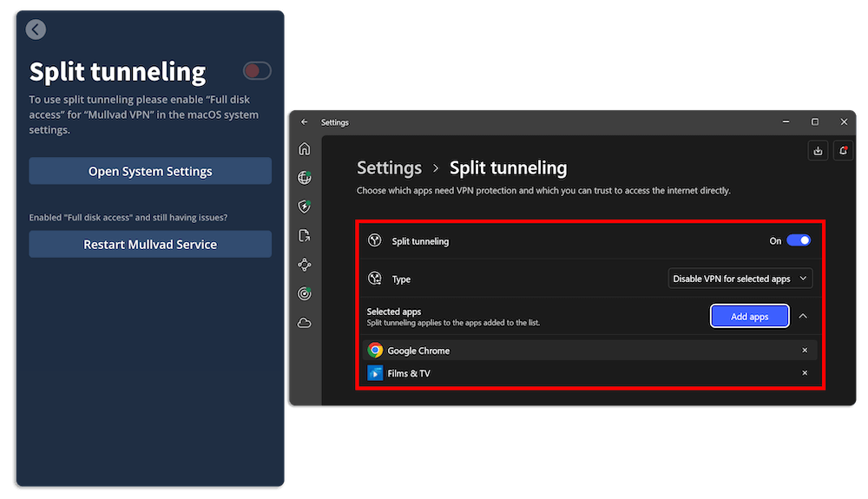Close the Settings window
The height and width of the screenshot is (499, 868).
844,121
